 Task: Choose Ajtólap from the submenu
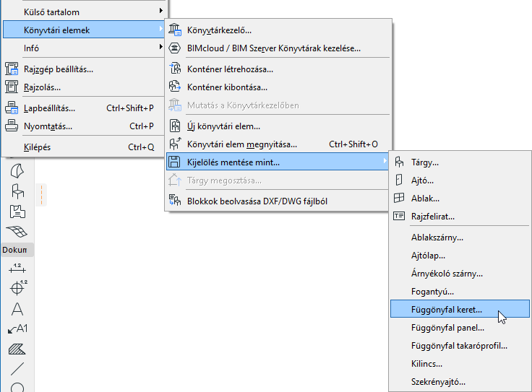click(x=460, y=256)
